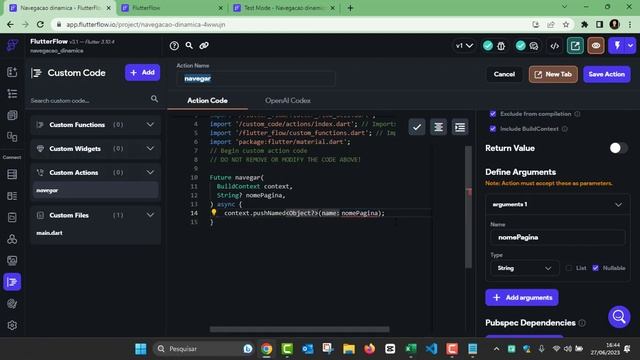Click the indent code list icon

[x=460, y=127]
